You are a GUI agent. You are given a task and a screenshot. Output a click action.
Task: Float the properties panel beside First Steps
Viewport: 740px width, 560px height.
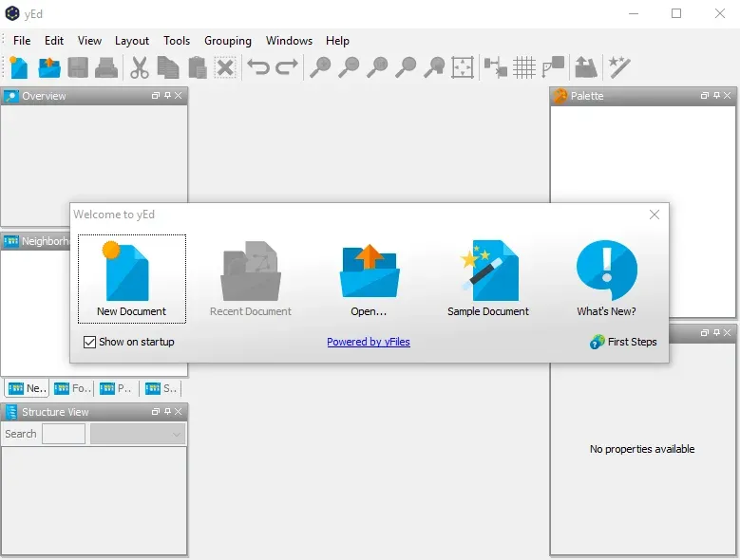[705, 333]
